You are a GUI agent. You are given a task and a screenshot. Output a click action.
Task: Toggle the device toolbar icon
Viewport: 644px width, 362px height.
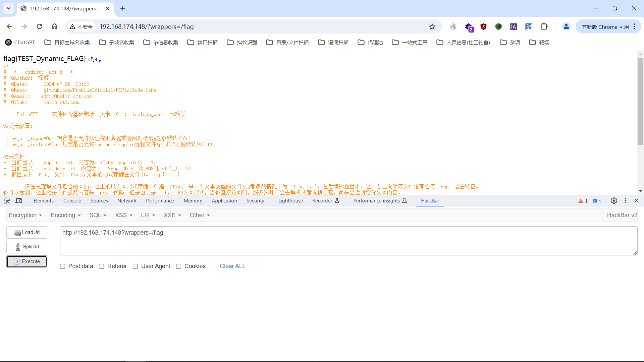[19, 201]
